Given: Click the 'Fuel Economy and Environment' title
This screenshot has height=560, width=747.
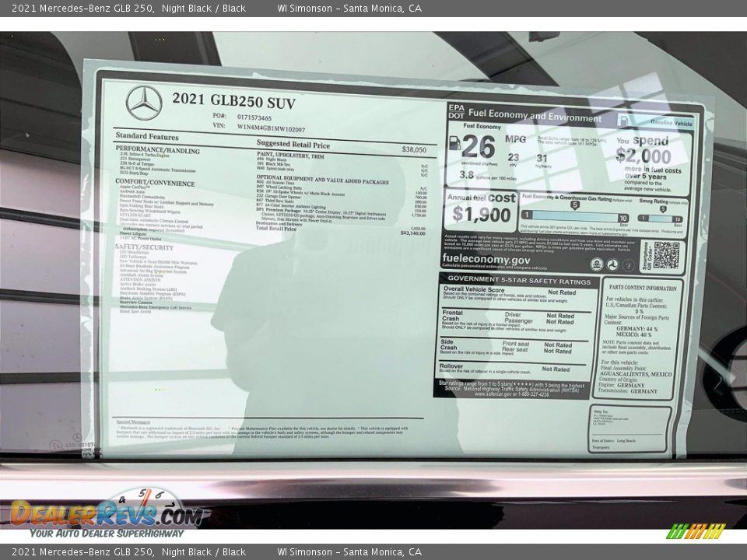Looking at the screenshot, I should (x=535, y=115).
